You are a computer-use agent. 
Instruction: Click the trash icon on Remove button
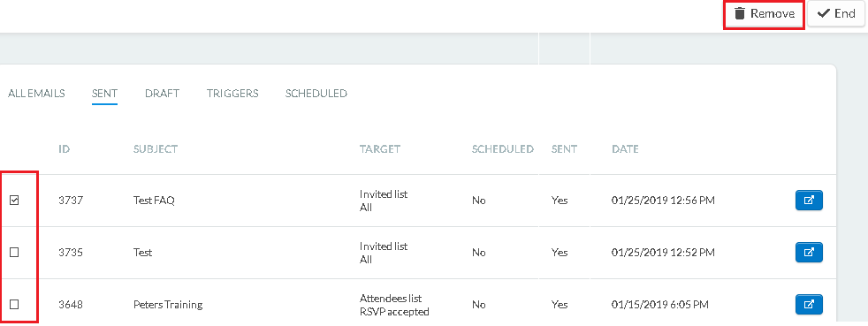click(740, 13)
